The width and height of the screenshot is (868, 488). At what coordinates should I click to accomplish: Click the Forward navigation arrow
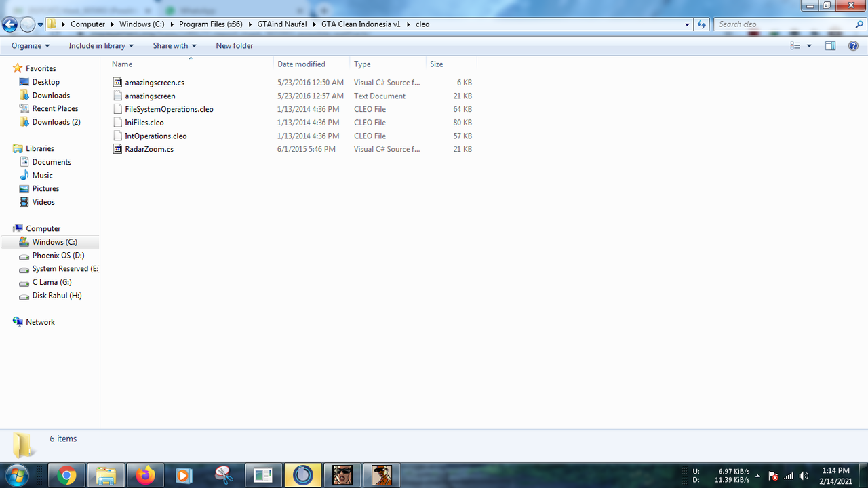click(x=27, y=24)
